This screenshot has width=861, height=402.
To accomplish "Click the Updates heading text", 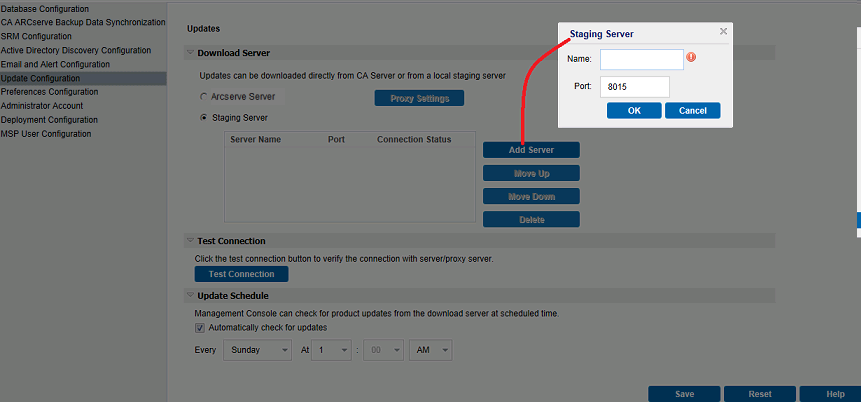I will [x=203, y=28].
